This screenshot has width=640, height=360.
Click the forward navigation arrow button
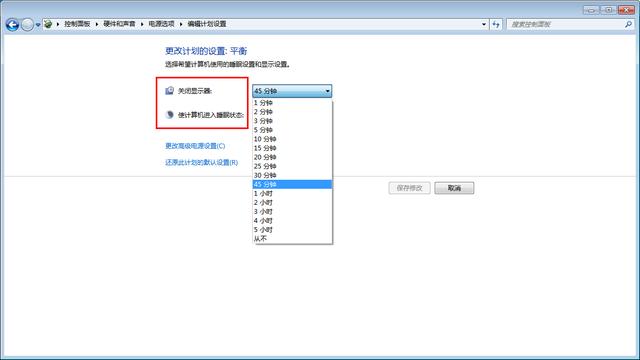(x=27, y=25)
